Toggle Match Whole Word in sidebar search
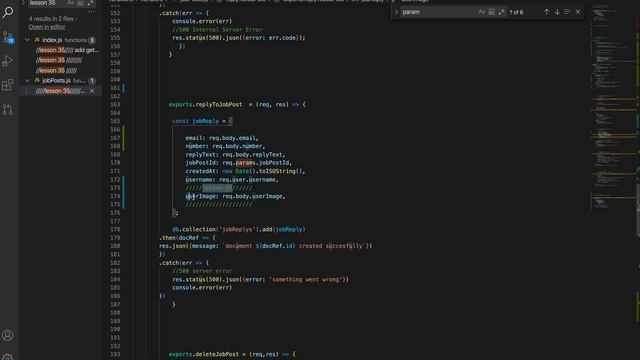This screenshot has width=640, height=360. click(x=80, y=3)
